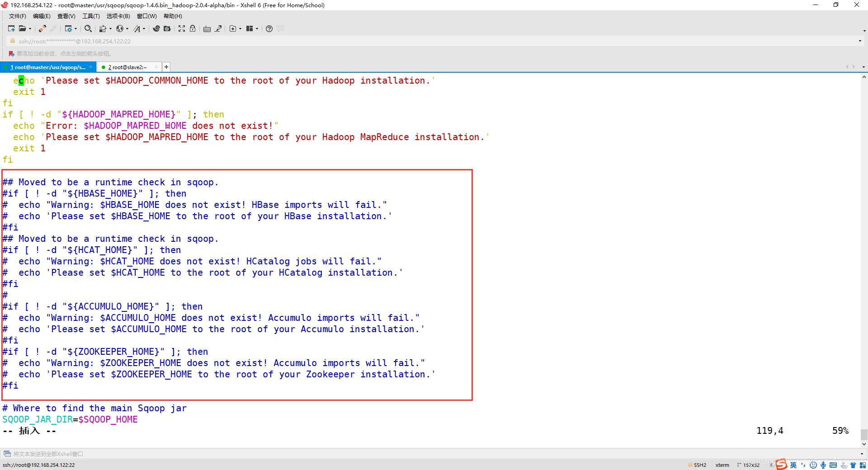Click the add-current-session bookmark arrow icon
This screenshot has height=470, width=868.
point(11,53)
